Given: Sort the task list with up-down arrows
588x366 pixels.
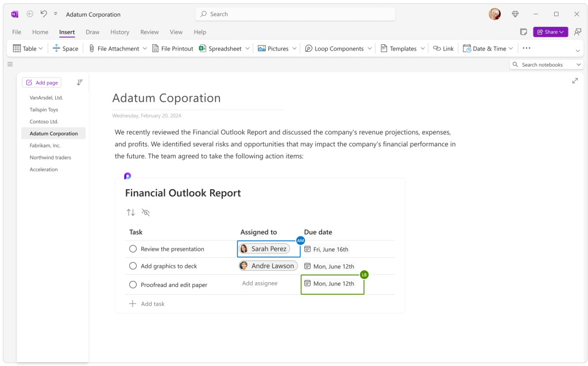Looking at the screenshot, I should [x=130, y=212].
